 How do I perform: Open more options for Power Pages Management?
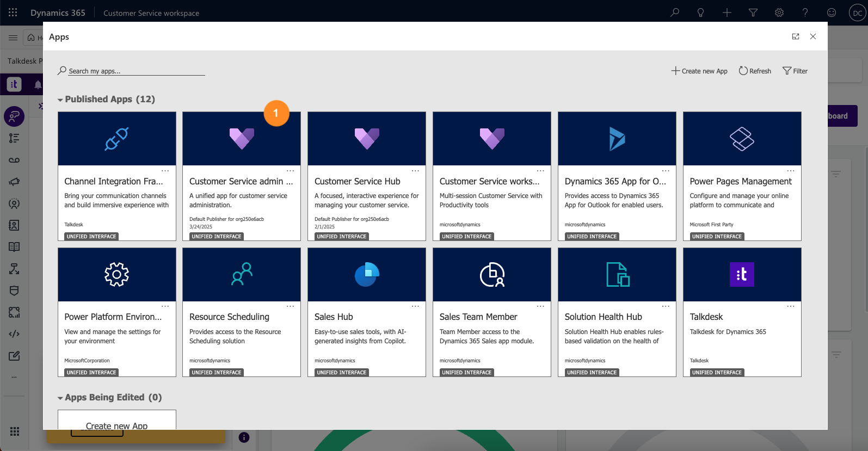pos(791,171)
